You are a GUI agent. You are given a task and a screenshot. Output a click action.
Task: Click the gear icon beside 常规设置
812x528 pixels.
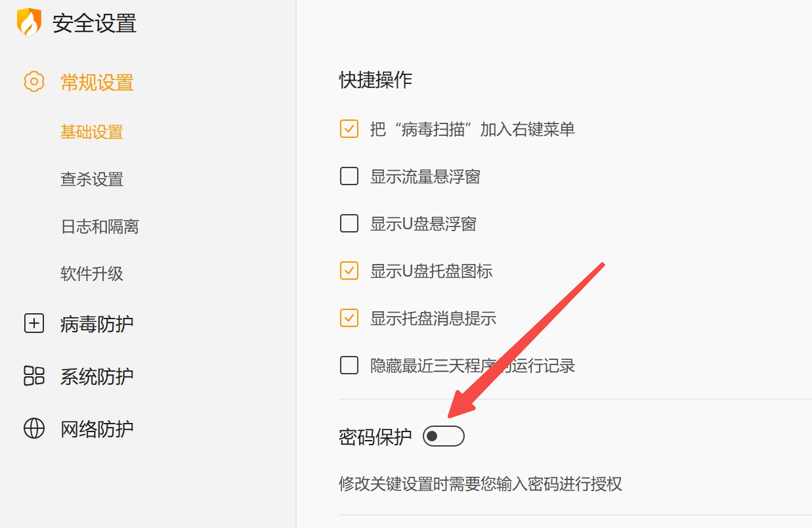pyautogui.click(x=34, y=82)
